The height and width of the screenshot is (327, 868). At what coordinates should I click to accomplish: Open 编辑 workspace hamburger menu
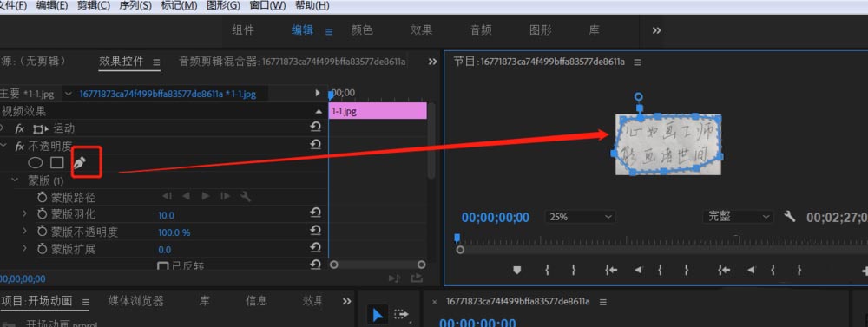[x=329, y=32]
